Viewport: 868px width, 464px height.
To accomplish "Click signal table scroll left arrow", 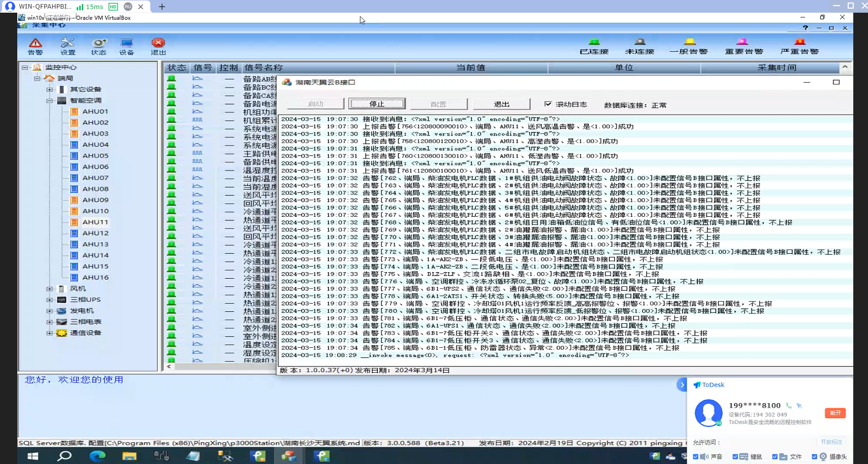I will click(x=169, y=366).
